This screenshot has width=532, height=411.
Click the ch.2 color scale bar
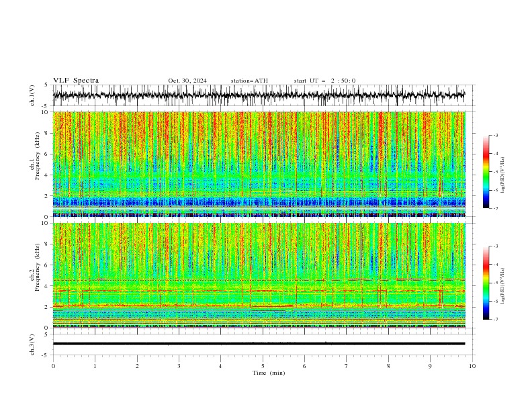coord(486,283)
